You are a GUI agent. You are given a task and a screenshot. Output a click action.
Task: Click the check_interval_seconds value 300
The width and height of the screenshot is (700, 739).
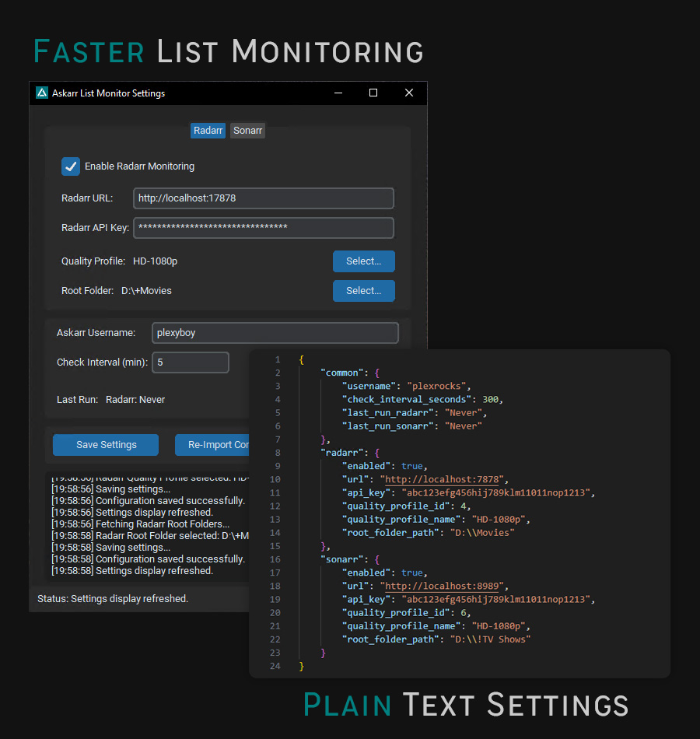click(490, 399)
